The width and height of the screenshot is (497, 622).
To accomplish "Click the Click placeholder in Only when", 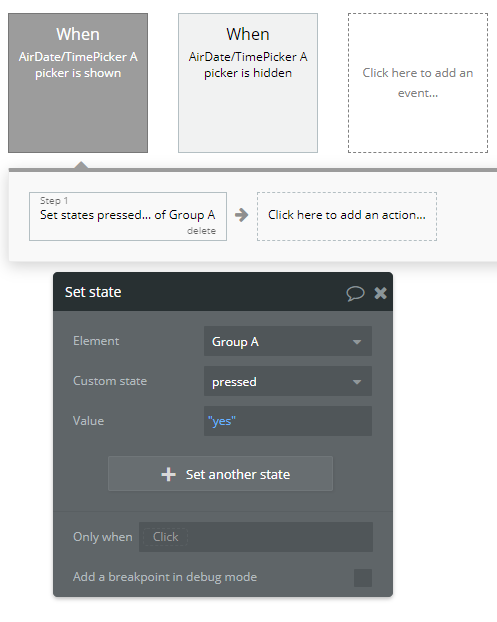I will point(165,537).
